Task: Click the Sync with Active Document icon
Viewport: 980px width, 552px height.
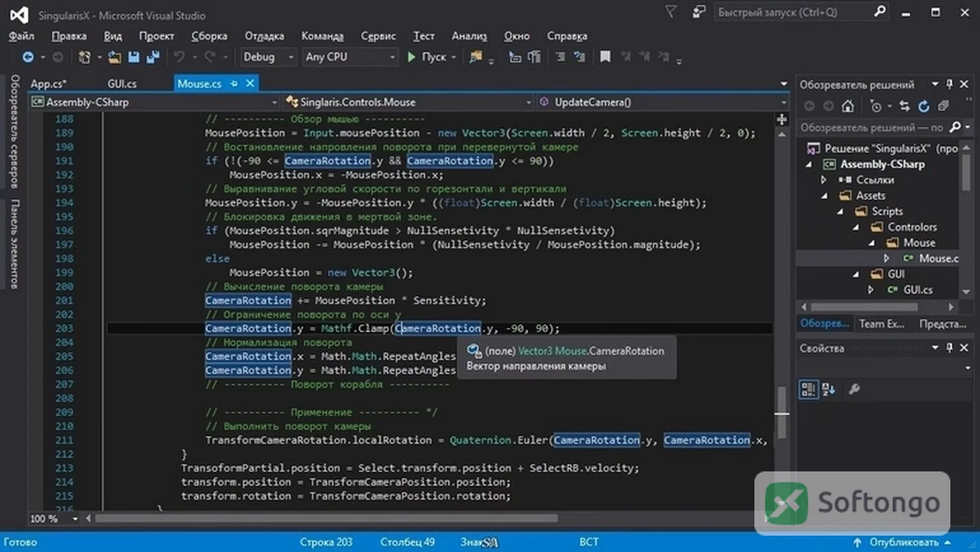Action: pos(904,106)
